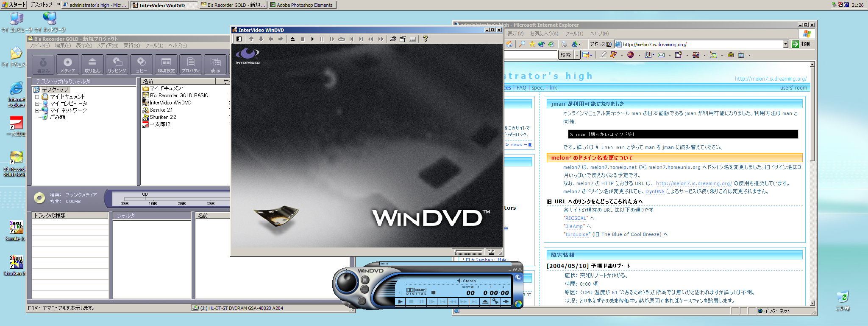Click the コピー button in B's Recorder
This screenshot has height=326, width=868.
coord(142,65)
